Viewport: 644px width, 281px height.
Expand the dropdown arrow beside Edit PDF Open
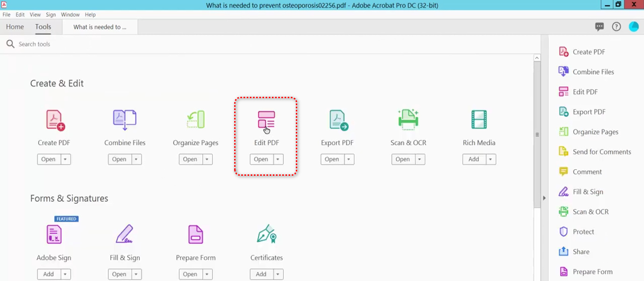[278, 159]
